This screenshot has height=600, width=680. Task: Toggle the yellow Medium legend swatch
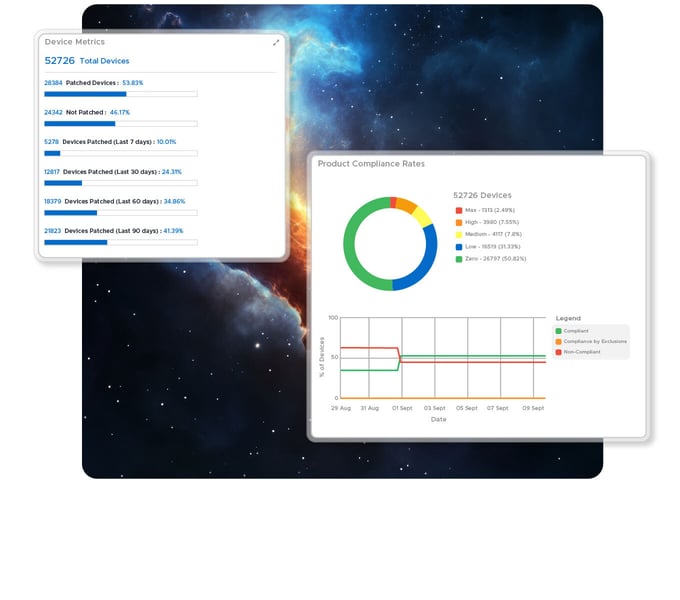click(x=459, y=235)
